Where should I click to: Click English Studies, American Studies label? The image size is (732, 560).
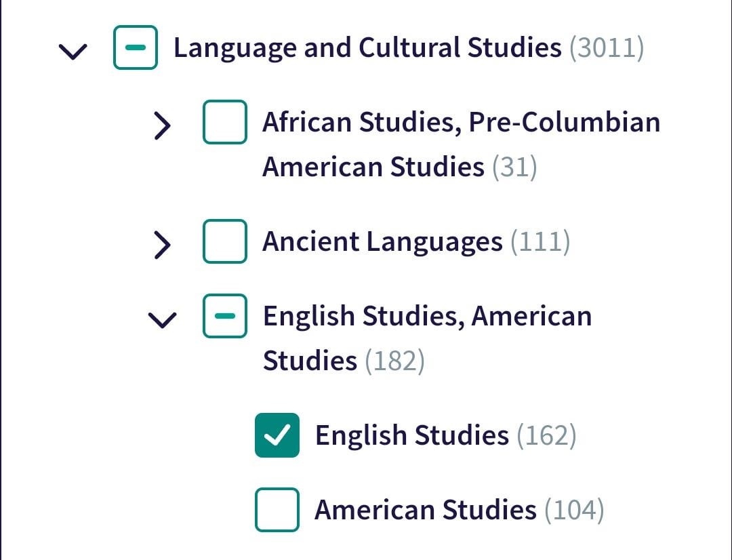pos(427,338)
